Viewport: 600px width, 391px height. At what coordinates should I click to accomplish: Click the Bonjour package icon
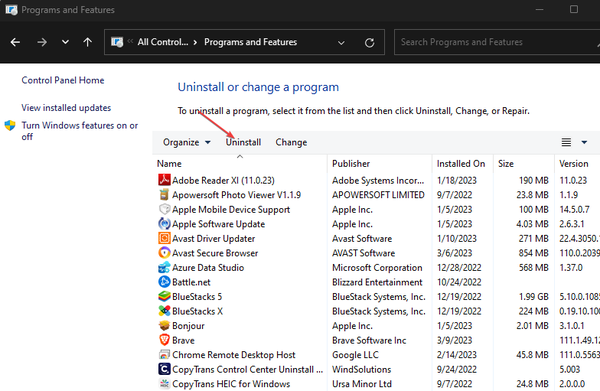[x=164, y=325]
